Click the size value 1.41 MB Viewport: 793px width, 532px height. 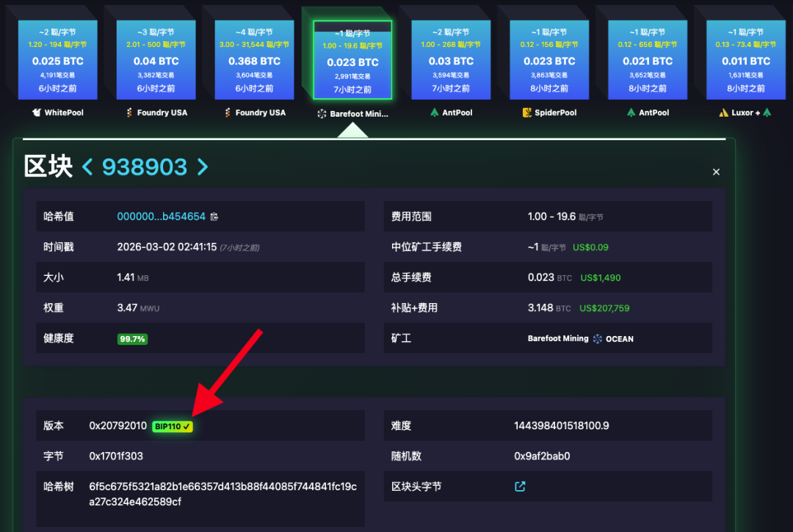[132, 277]
